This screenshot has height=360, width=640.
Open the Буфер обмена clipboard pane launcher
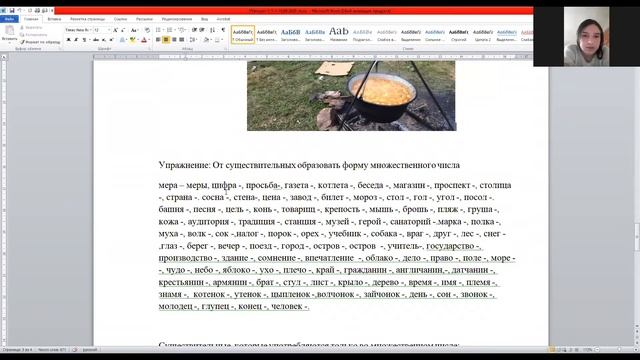(x=60, y=49)
